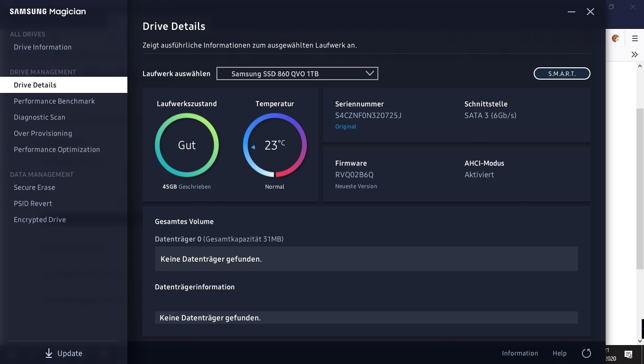
Task: Close the Samsung Magician window
Action: (x=590, y=12)
